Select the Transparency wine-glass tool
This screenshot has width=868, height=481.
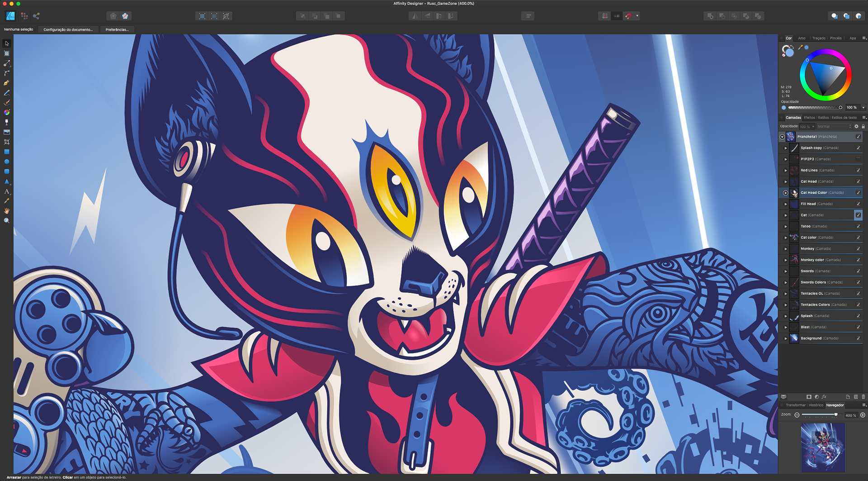tap(7, 122)
